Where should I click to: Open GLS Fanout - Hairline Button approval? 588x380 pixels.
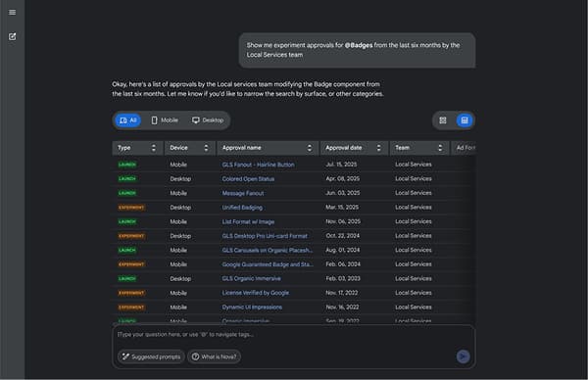[x=258, y=165]
